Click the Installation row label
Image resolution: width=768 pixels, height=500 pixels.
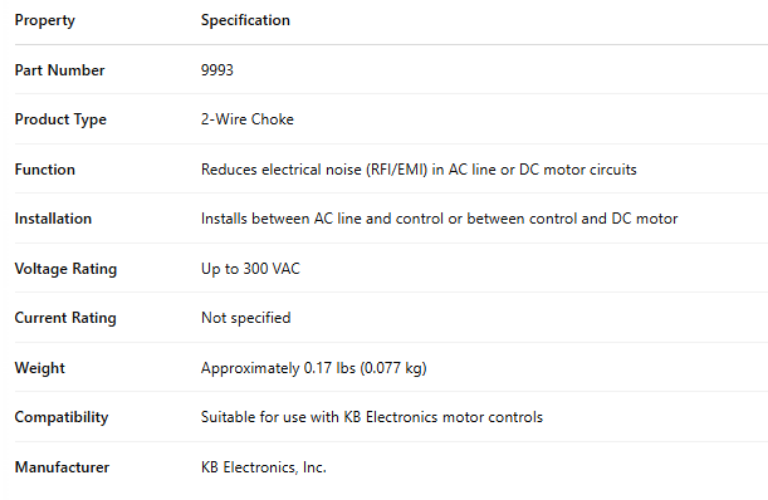click(x=52, y=219)
